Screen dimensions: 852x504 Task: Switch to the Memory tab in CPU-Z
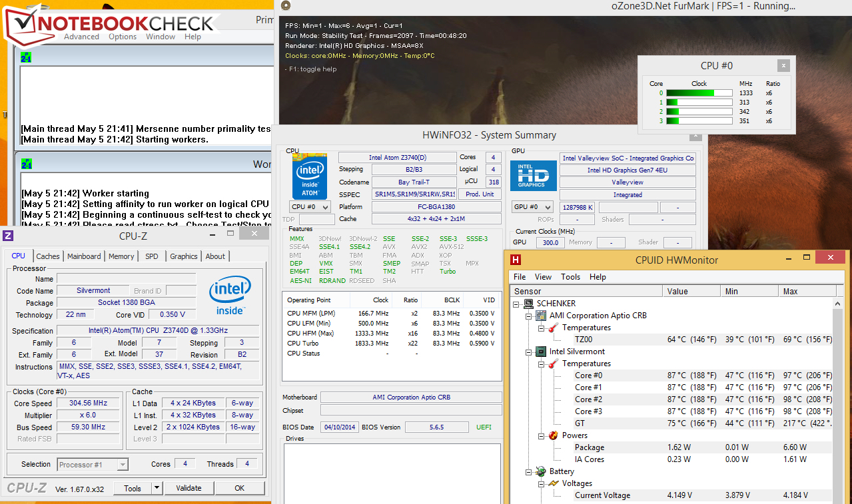point(121,256)
